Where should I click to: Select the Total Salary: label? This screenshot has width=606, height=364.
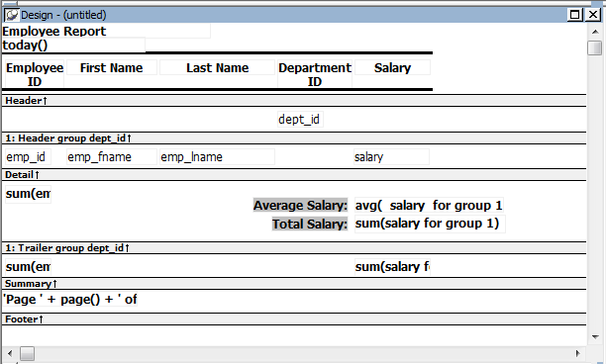(310, 224)
